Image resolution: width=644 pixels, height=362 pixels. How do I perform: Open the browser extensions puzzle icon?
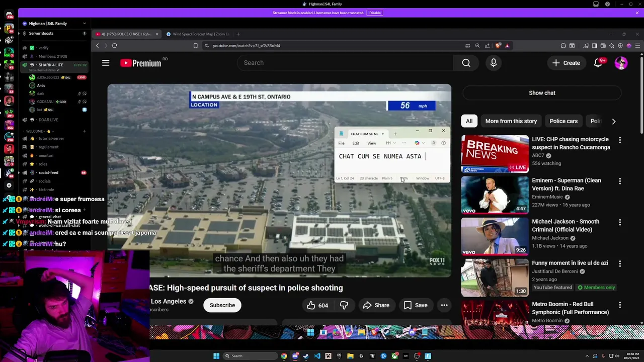[563, 46]
